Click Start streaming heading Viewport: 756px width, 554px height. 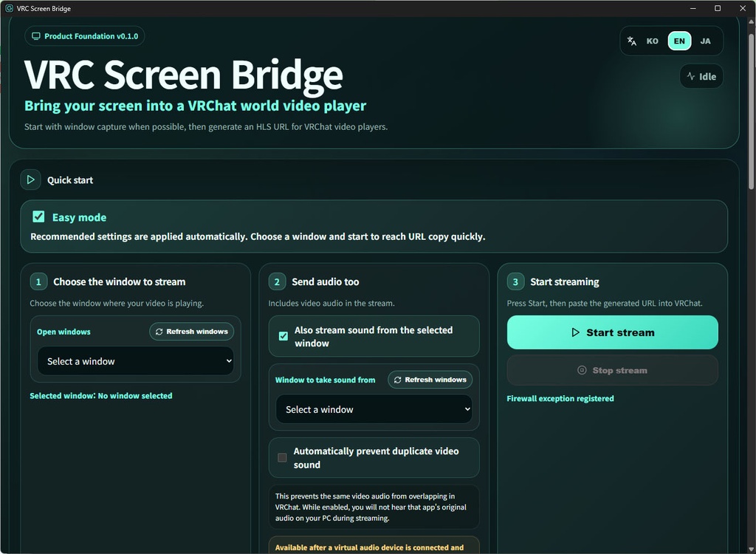coord(565,282)
